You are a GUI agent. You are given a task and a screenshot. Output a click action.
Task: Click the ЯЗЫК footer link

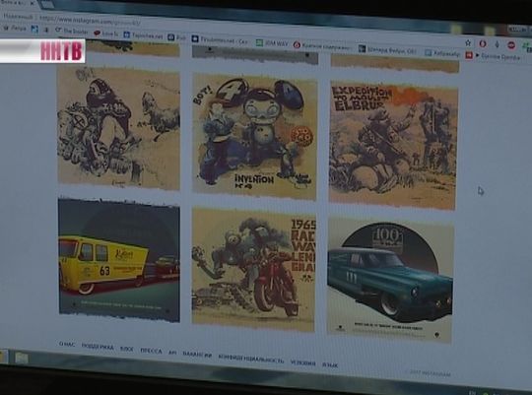click(330, 365)
